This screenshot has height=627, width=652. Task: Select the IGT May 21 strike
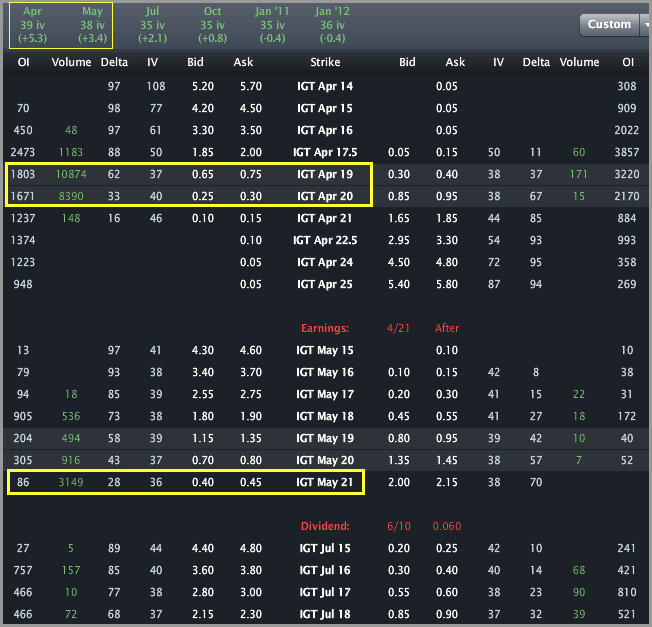point(325,482)
